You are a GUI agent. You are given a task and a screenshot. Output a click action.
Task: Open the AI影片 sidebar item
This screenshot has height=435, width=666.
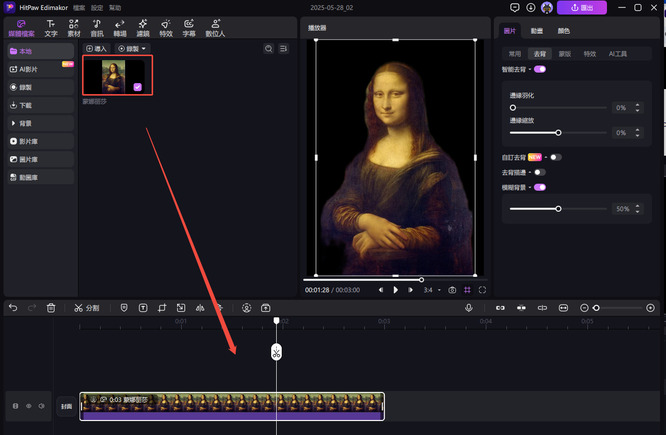pos(40,69)
